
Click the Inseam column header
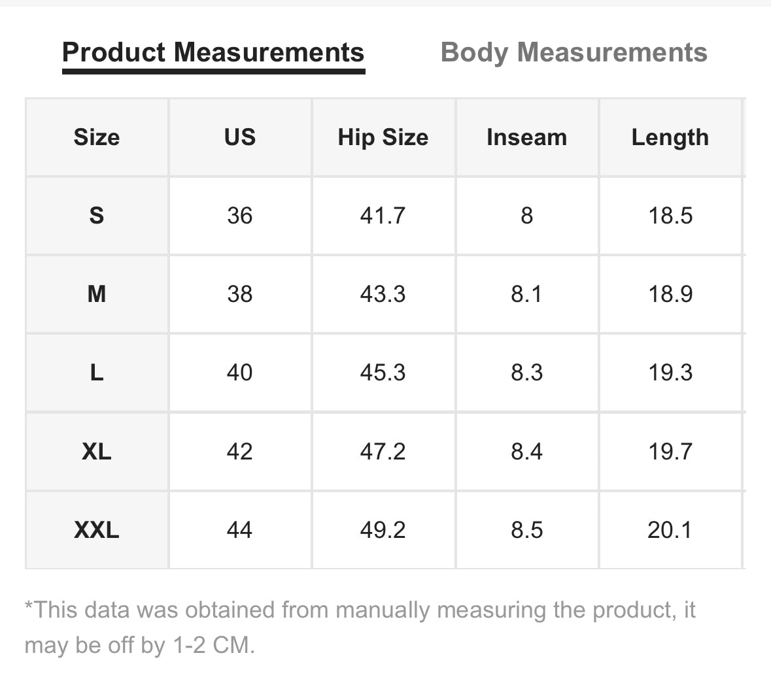point(526,137)
